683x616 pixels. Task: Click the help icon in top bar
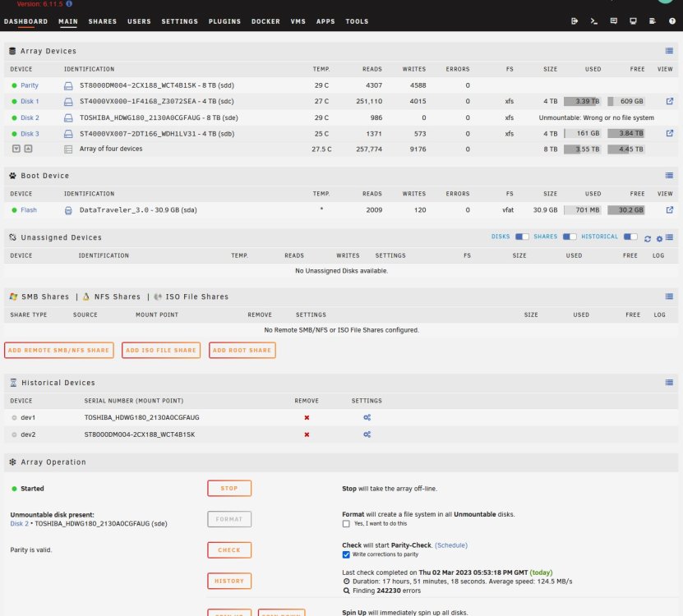point(672,21)
